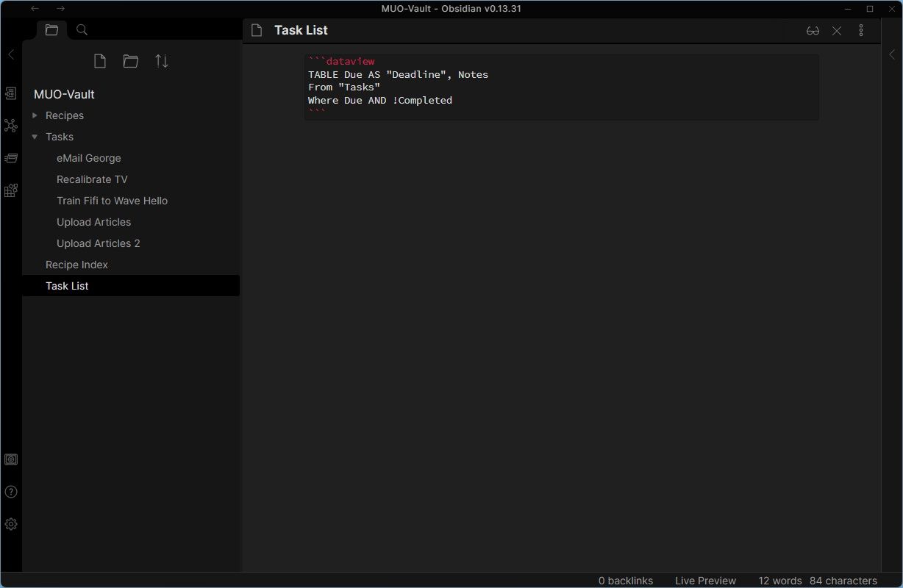The width and height of the screenshot is (903, 588).
Task: Click the TABLE Due AS Deadline line
Action: point(398,74)
